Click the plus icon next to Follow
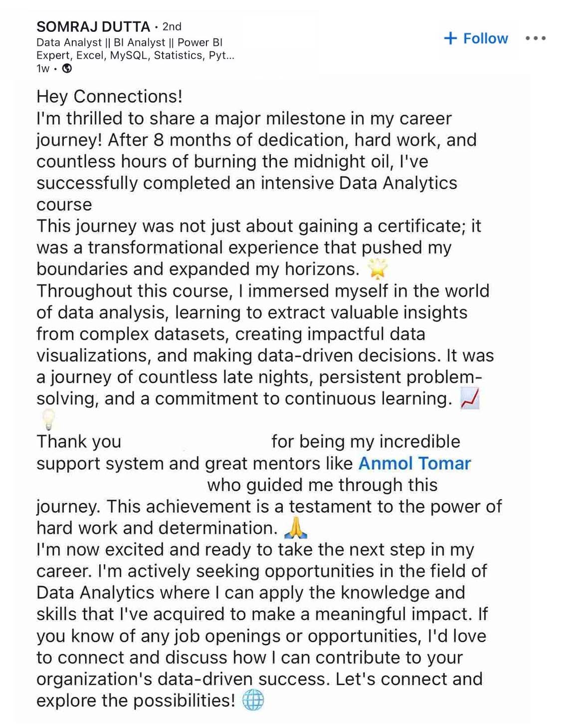The height and width of the screenshot is (728, 578). [451, 38]
